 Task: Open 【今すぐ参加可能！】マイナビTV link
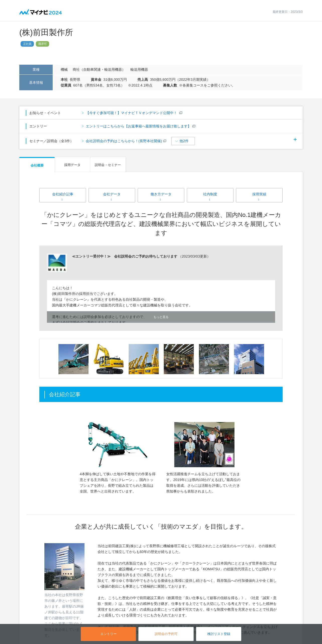pos(131,113)
